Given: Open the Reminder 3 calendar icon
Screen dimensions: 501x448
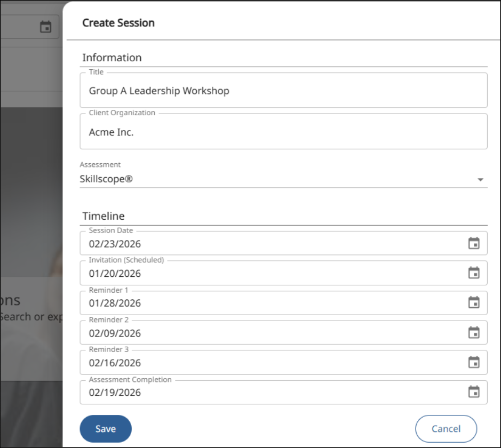Looking at the screenshot, I should point(473,363).
